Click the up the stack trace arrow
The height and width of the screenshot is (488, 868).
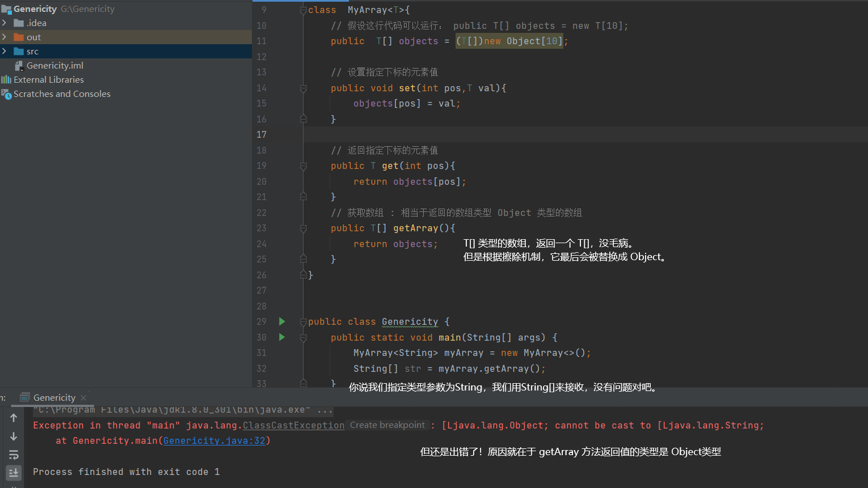click(14, 418)
